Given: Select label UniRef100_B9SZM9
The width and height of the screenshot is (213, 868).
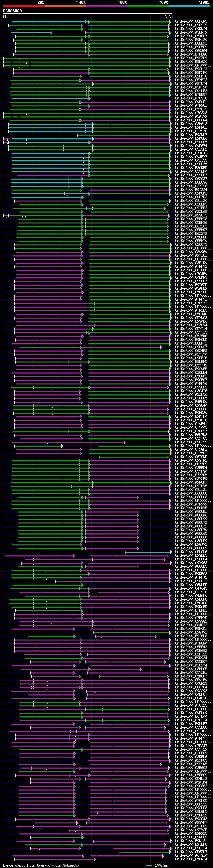Looking at the screenshot, I should point(191,58).
